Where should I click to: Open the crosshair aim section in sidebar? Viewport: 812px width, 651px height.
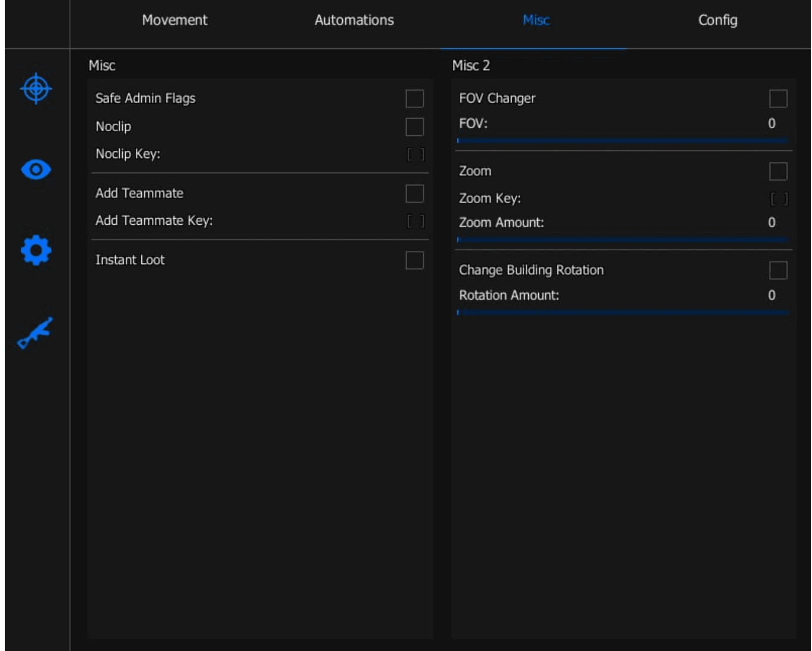coord(36,89)
